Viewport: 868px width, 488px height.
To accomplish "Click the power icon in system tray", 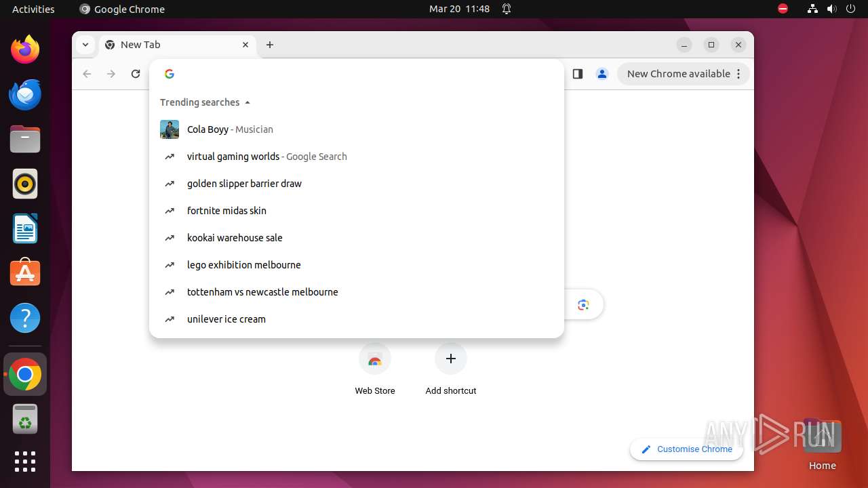I will 851,9.
